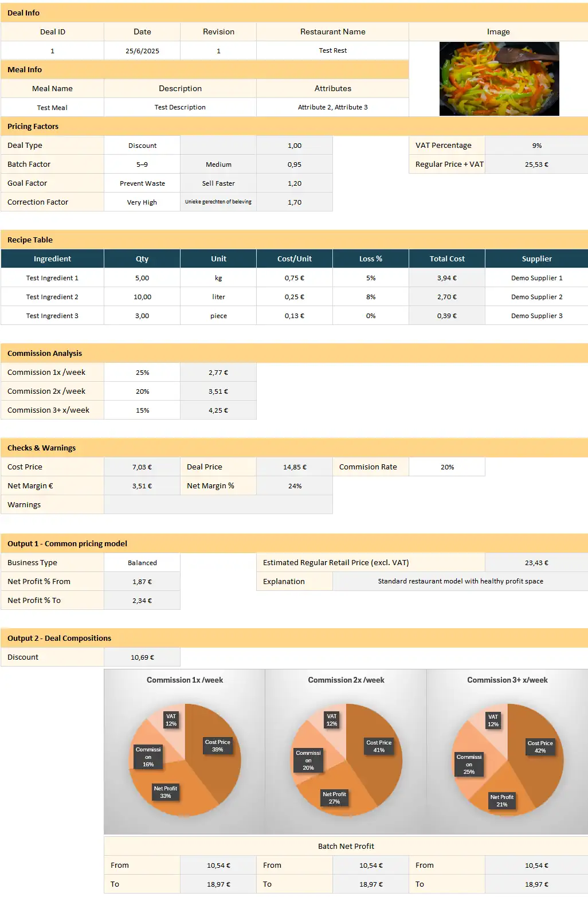
Task: Click the empty Warnings value field
Action: coord(218,505)
